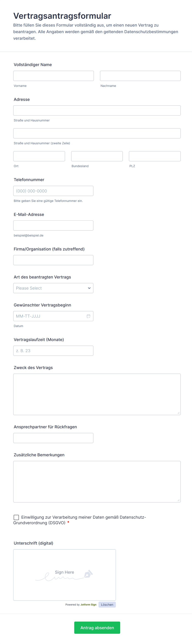Screen dimensions: 192x644
Task: Focus the E-Mail-Adresse field
Action: (53, 226)
